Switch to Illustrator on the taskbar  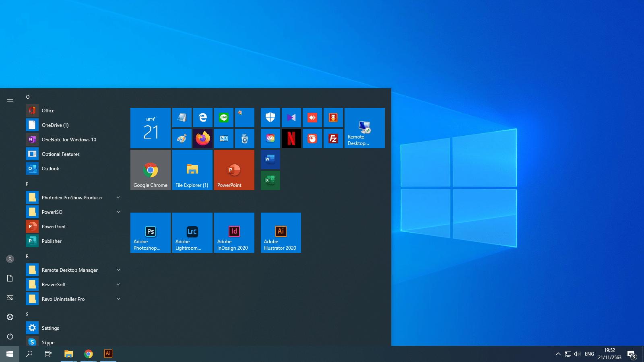tap(108, 354)
